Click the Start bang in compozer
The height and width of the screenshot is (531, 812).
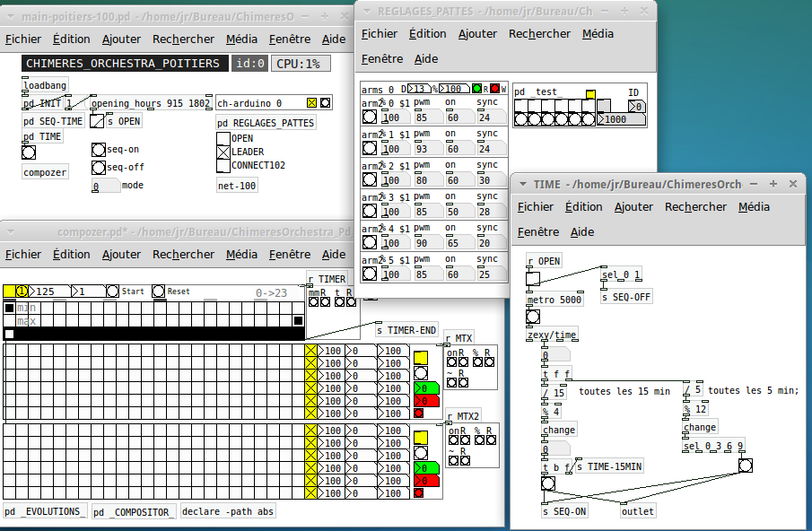(x=112, y=292)
